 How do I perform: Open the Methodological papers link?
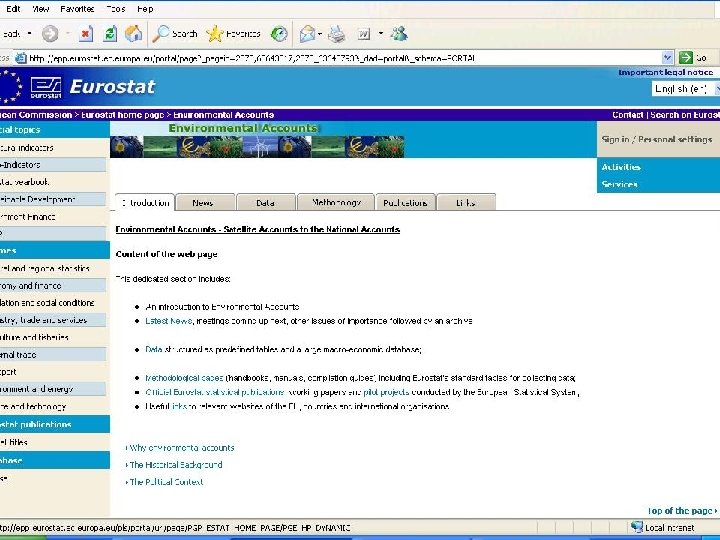[184, 378]
